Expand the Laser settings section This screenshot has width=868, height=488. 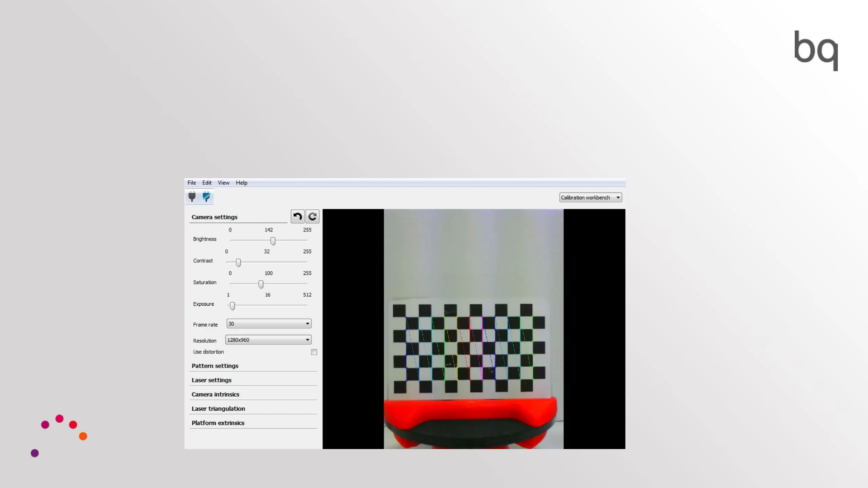[x=212, y=380]
